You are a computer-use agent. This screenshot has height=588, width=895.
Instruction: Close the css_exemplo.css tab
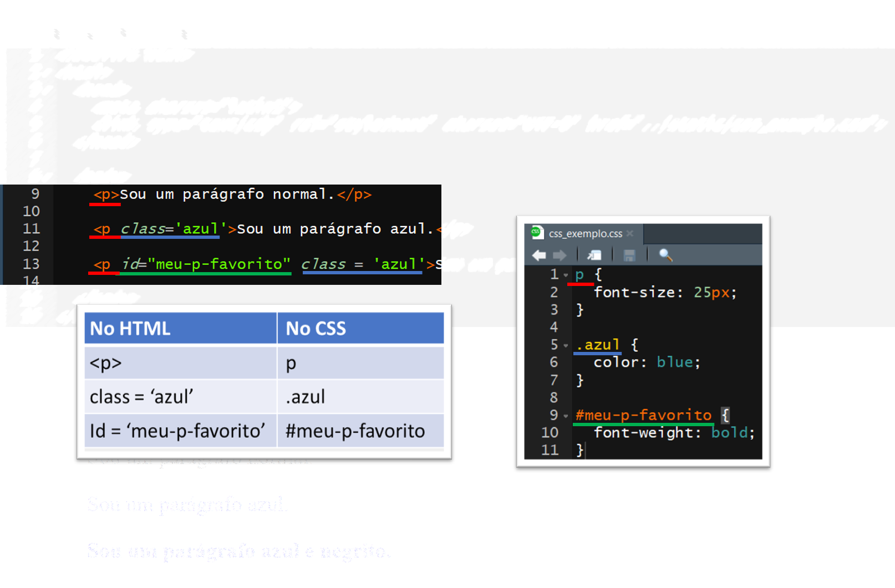coord(630,233)
